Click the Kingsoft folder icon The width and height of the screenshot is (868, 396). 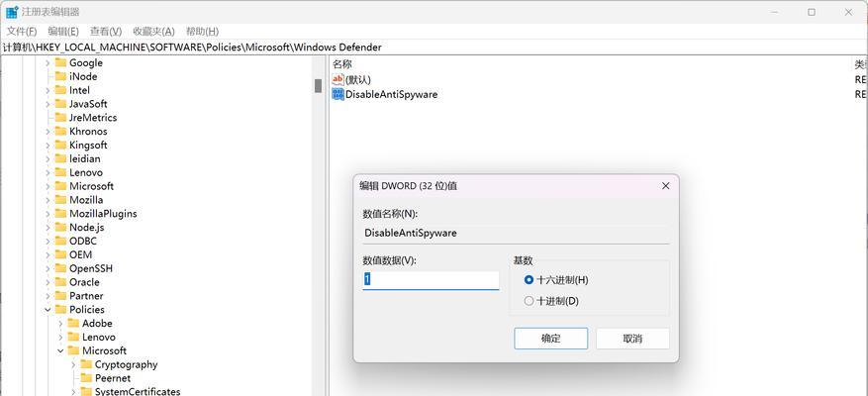point(60,146)
